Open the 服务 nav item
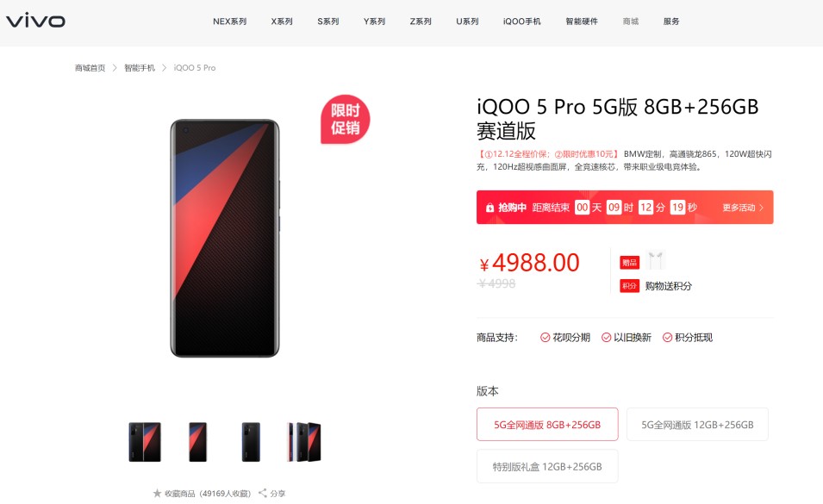This screenshot has width=823, height=504. coord(671,22)
